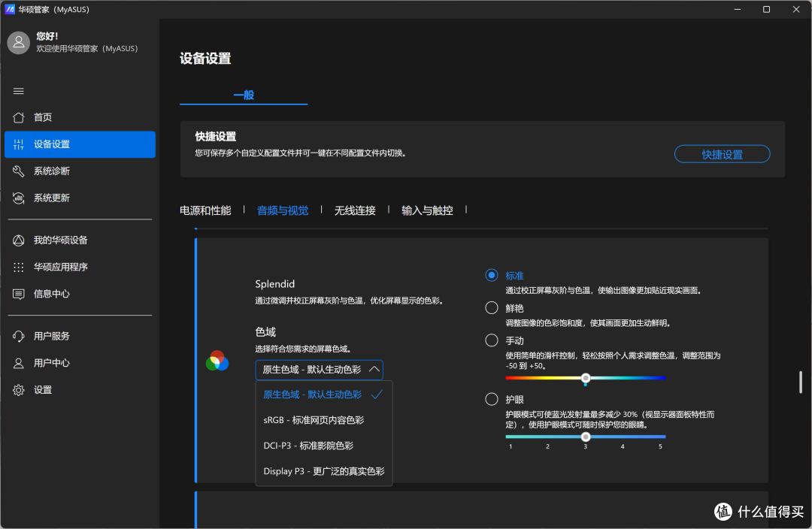Select the 标准 radio button
This screenshot has height=529, width=812.
pos(492,275)
